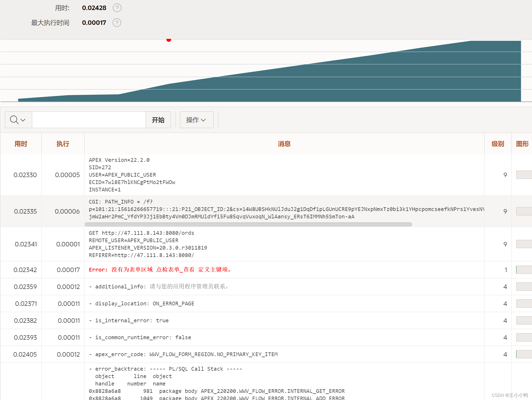Click the 级别 column header
The width and height of the screenshot is (532, 400).
pos(498,144)
